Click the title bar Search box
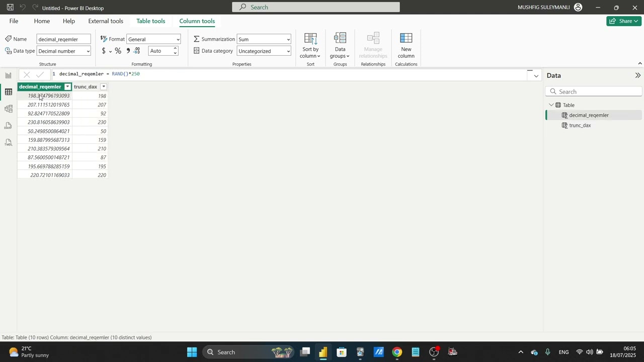 pos(316,7)
